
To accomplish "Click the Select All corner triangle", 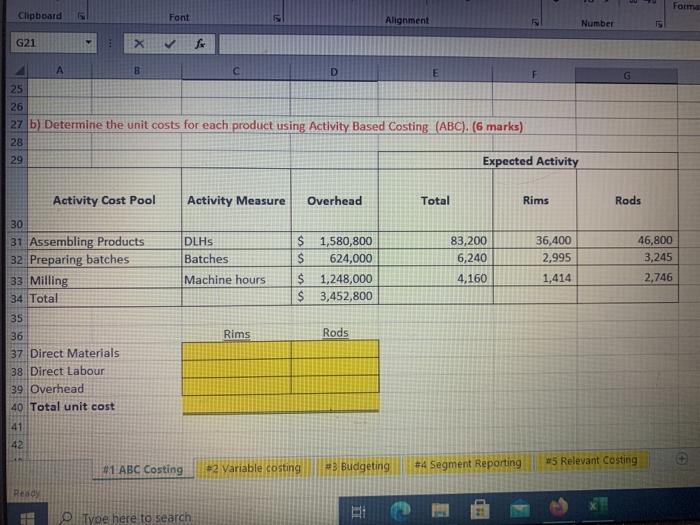I will (20, 71).
